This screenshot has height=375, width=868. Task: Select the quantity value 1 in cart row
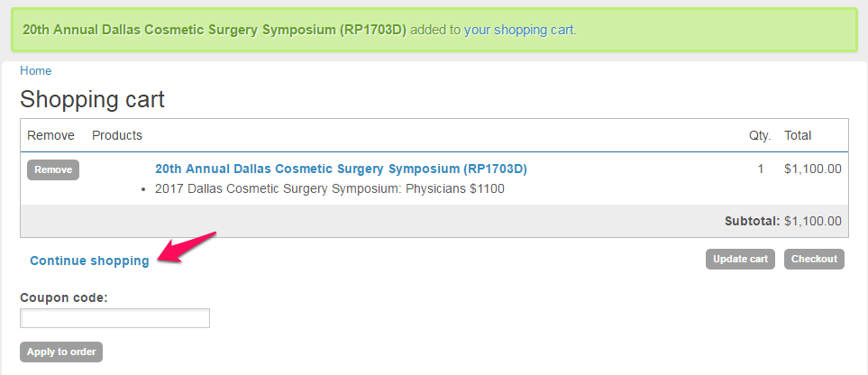pos(760,169)
